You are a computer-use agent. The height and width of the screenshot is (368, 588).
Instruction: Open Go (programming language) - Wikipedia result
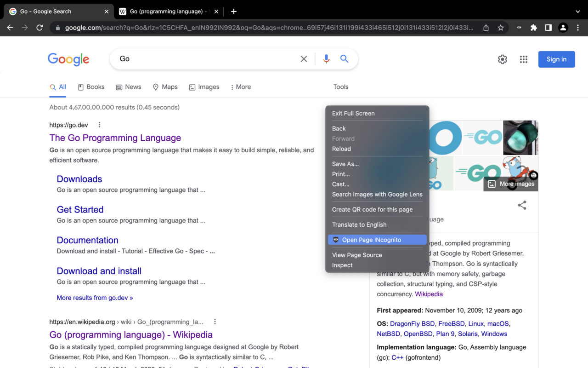[x=131, y=335]
